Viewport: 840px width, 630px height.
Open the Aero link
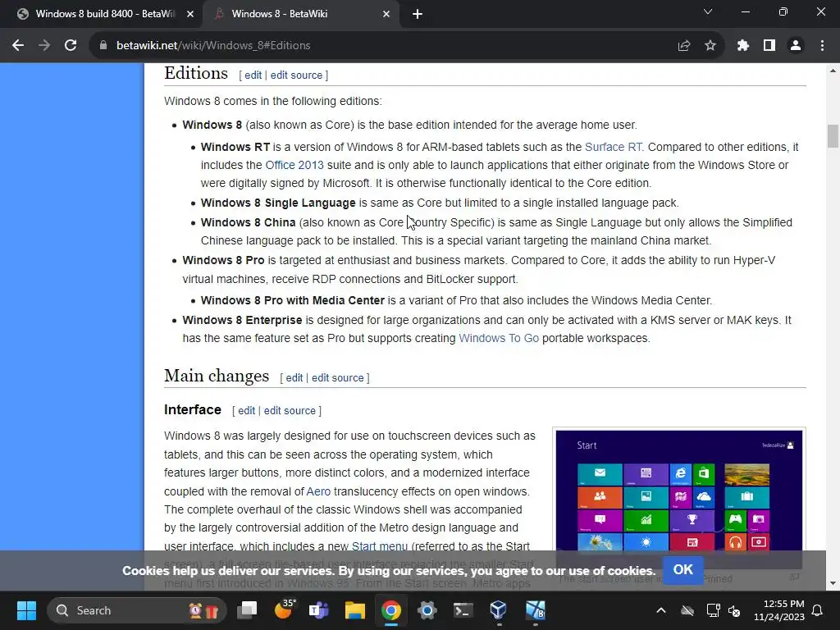[x=318, y=491]
